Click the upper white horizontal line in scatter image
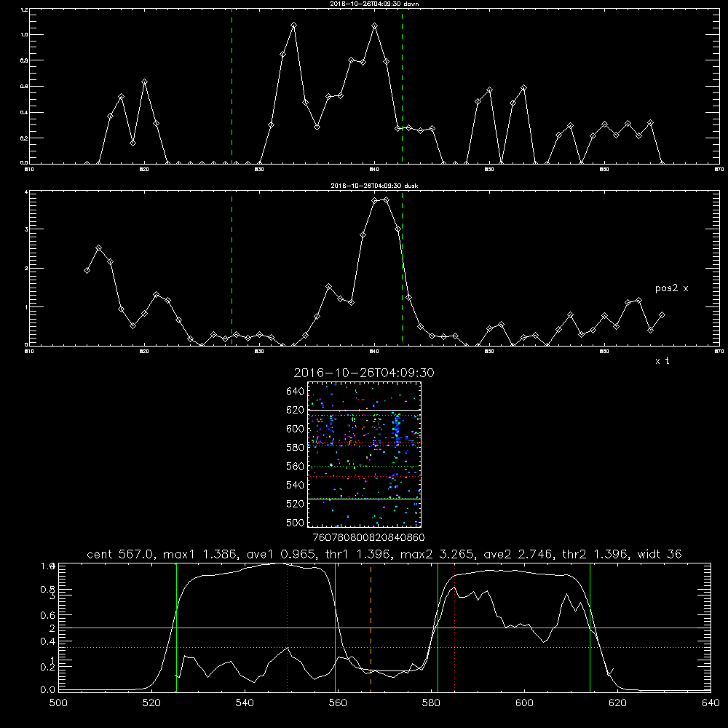The width and height of the screenshot is (728, 728). coord(364,410)
